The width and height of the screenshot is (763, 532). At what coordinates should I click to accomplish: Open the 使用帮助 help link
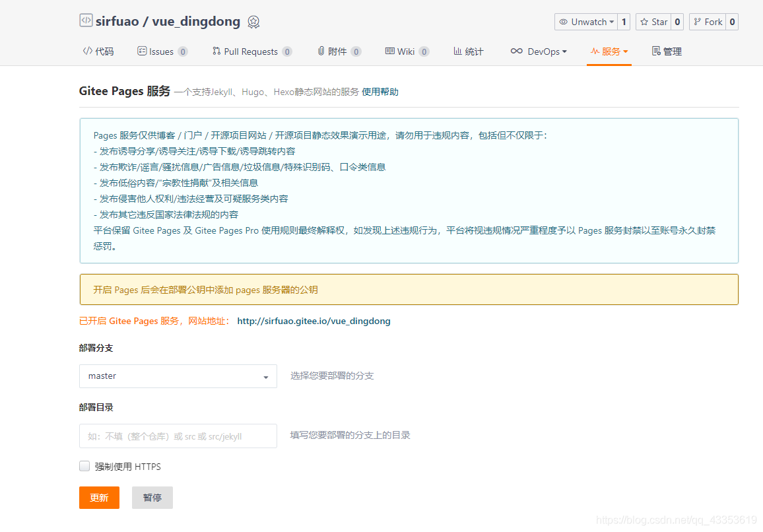coord(380,92)
